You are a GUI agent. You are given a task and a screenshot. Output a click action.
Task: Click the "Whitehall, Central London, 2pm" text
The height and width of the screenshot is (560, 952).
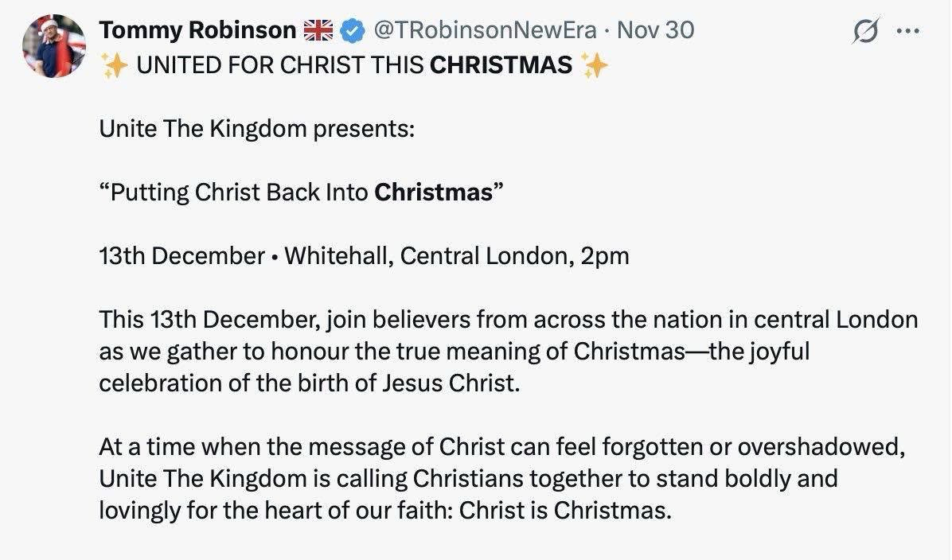[x=457, y=256]
